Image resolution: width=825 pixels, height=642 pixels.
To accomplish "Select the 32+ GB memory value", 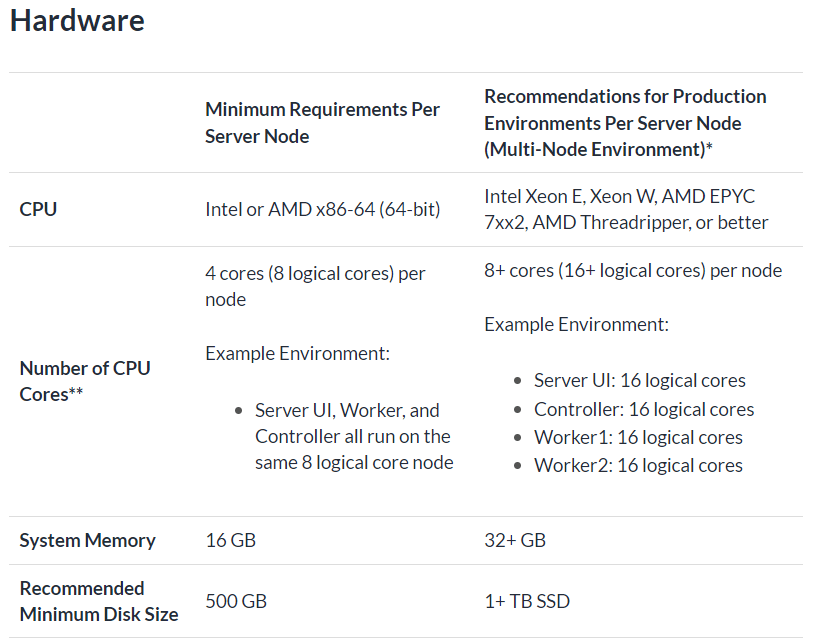I will [515, 541].
